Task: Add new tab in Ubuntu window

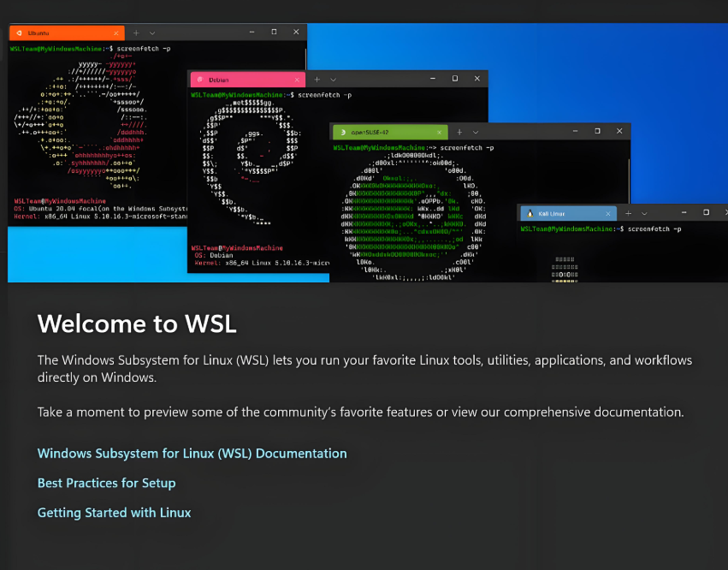Action: 136,33
